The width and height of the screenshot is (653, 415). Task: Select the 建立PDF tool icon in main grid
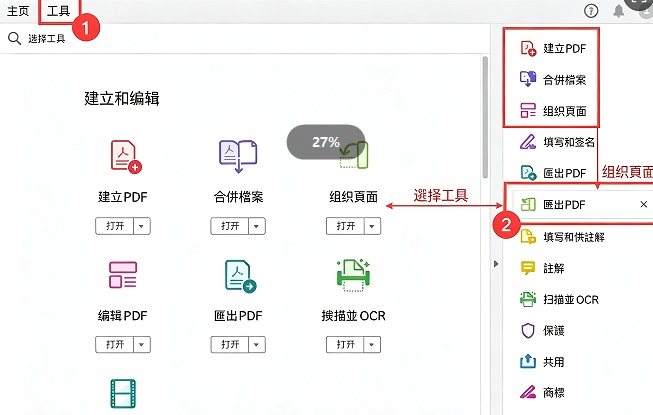pyautogui.click(x=126, y=157)
